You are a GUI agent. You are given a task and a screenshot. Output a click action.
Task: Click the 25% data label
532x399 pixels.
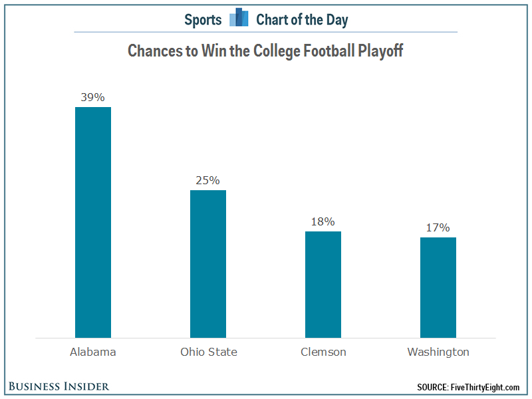pyautogui.click(x=208, y=180)
